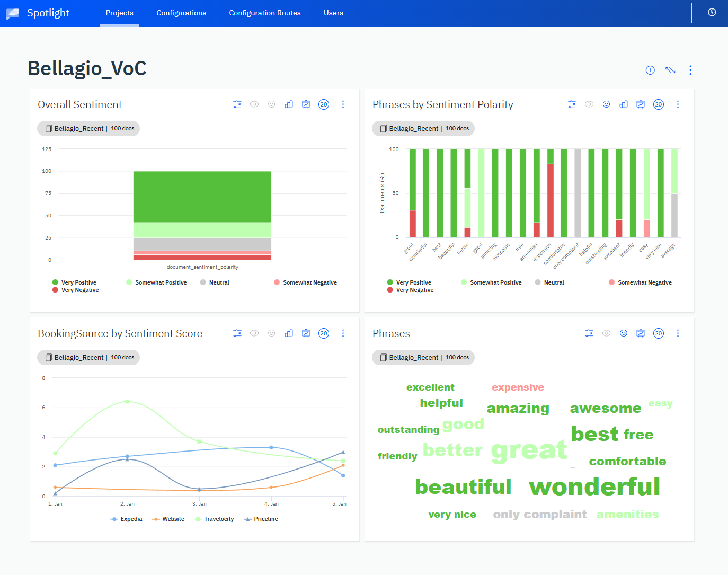Open the kebab menu next to Bellagio_VoC title
Image resolution: width=728 pixels, height=575 pixels.
point(690,69)
